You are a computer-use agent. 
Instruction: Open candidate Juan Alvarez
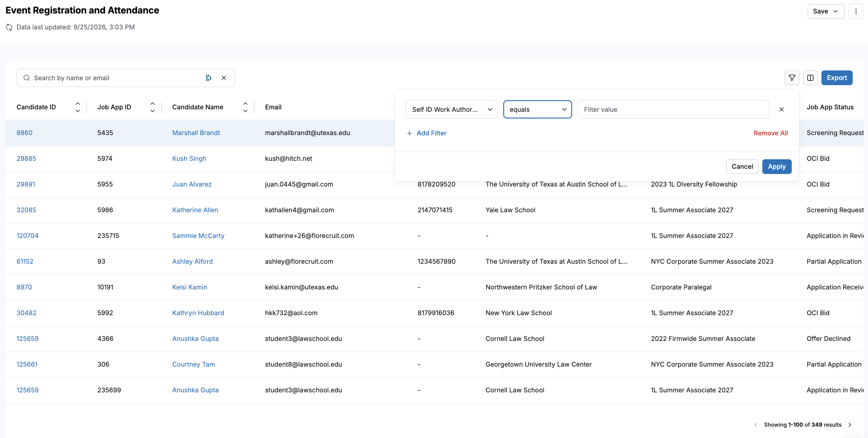192,184
